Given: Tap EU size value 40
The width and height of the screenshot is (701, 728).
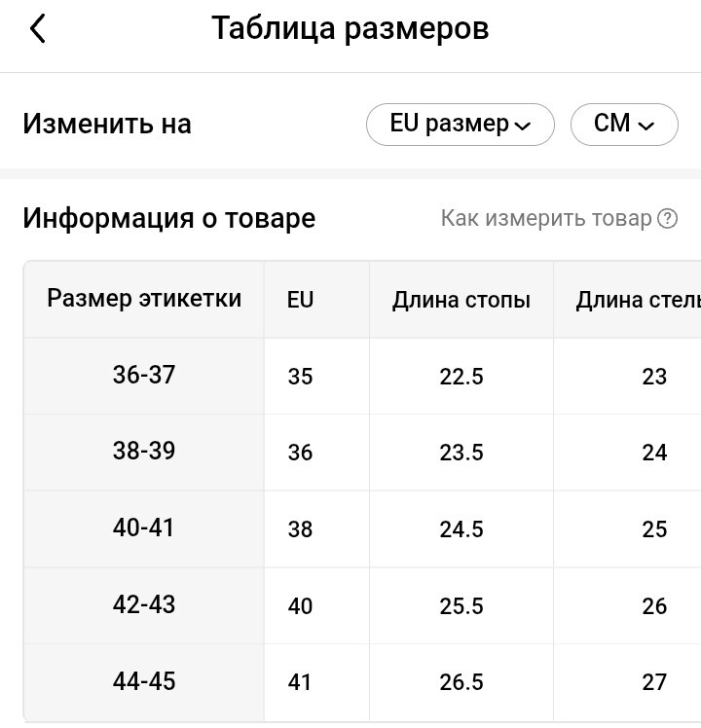Looking at the screenshot, I should (x=301, y=606).
